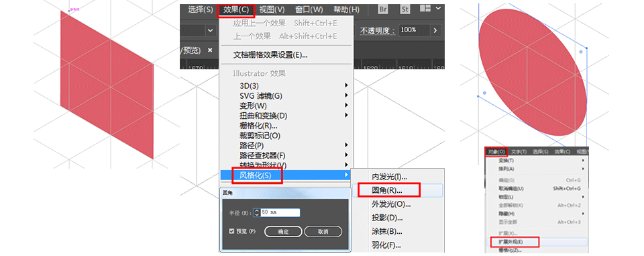The height and width of the screenshot is (256, 644).
Task: Open the 窗口(W) menu
Action: [x=309, y=9]
